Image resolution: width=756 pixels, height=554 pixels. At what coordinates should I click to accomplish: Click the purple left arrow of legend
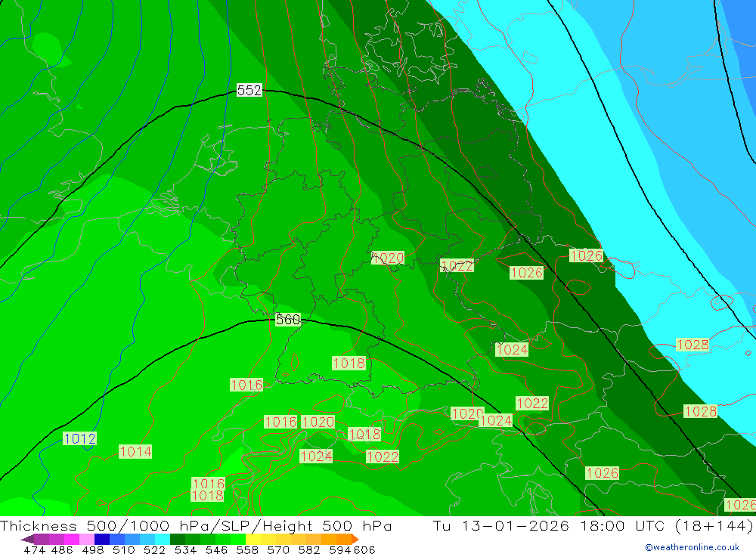coord(27,539)
